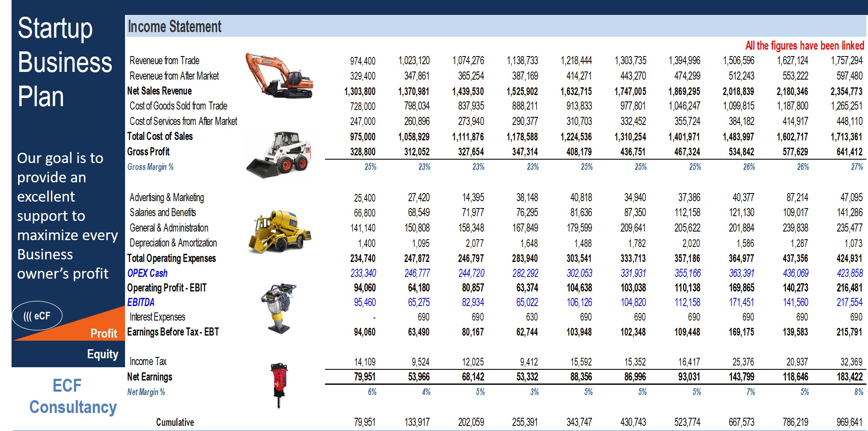
Task: Click the OPEX Cash cell 233,340
Action: click(x=363, y=273)
